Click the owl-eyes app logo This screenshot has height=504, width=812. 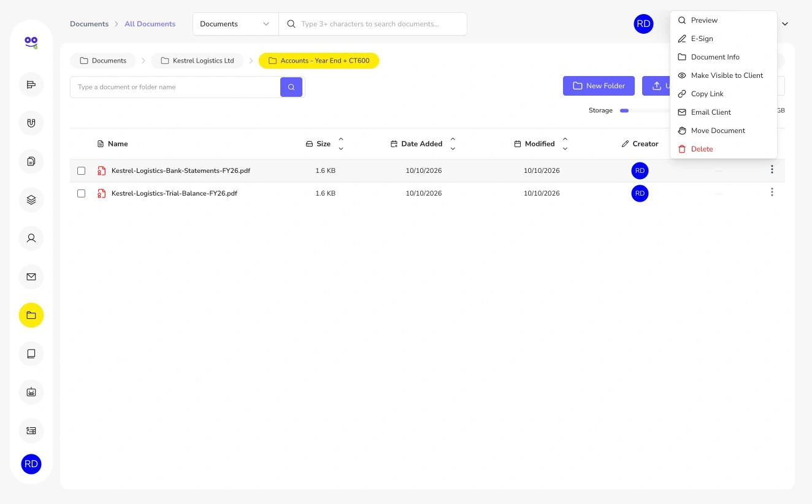coord(31,42)
